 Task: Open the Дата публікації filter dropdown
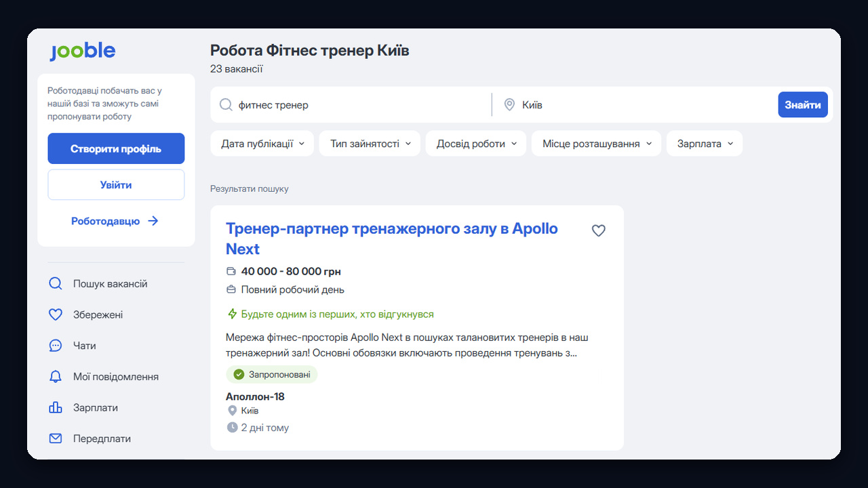click(262, 144)
